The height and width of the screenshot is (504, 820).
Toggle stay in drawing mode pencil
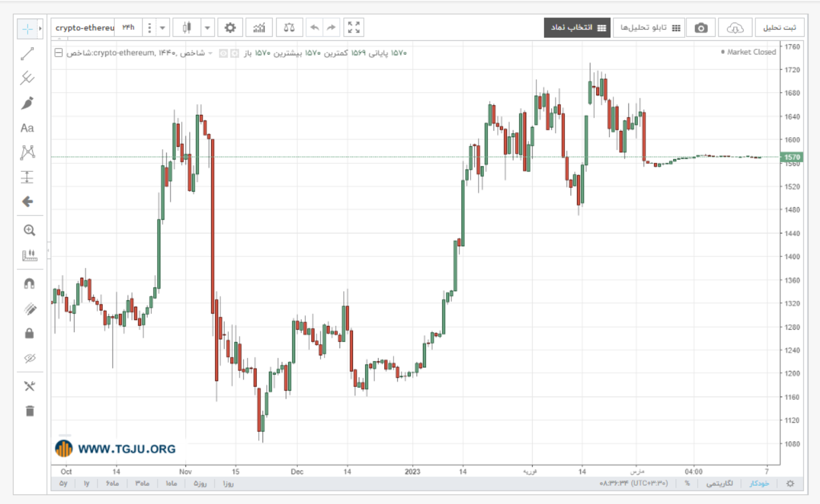[29, 308]
